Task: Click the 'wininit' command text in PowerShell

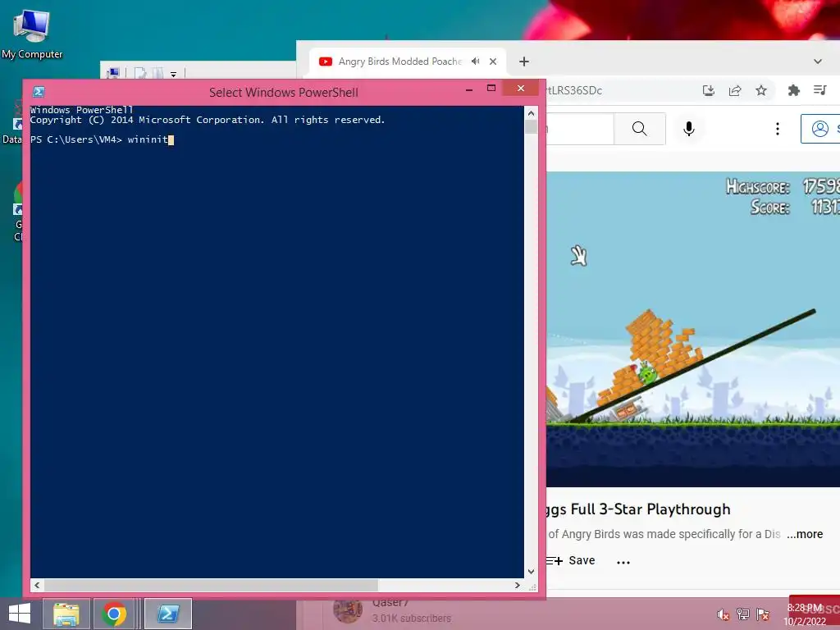Action: [148, 139]
